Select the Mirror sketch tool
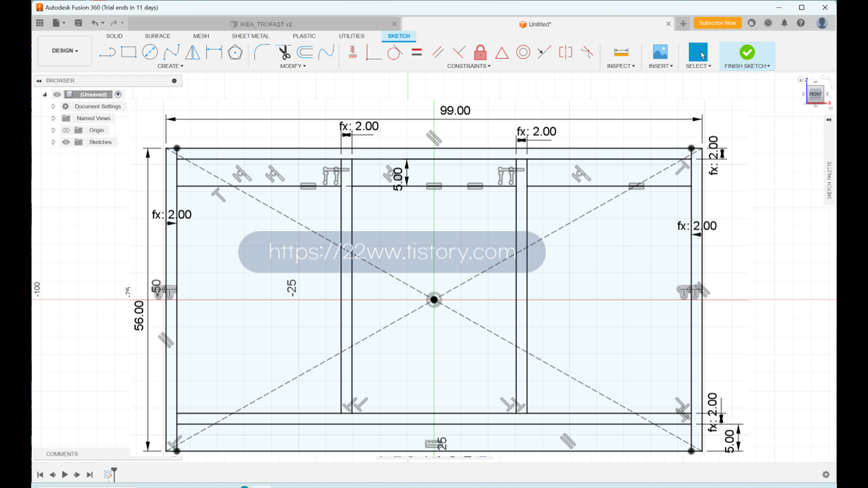The width and height of the screenshot is (868, 488). click(x=193, y=52)
